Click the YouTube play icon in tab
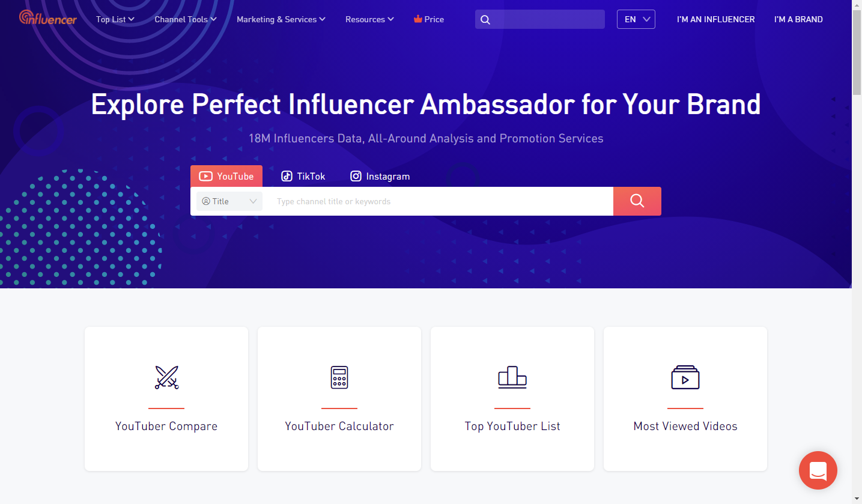 206,177
